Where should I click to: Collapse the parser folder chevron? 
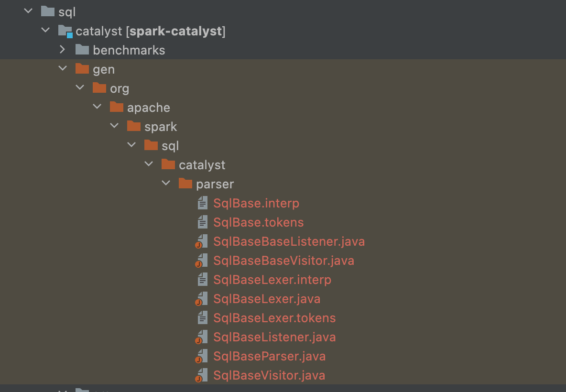coord(166,184)
